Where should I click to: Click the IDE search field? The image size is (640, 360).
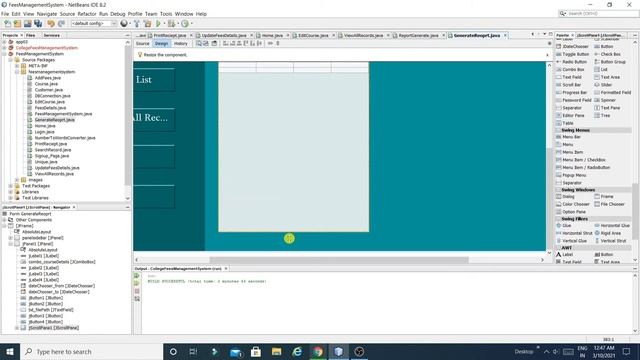pyautogui.click(x=598, y=13)
